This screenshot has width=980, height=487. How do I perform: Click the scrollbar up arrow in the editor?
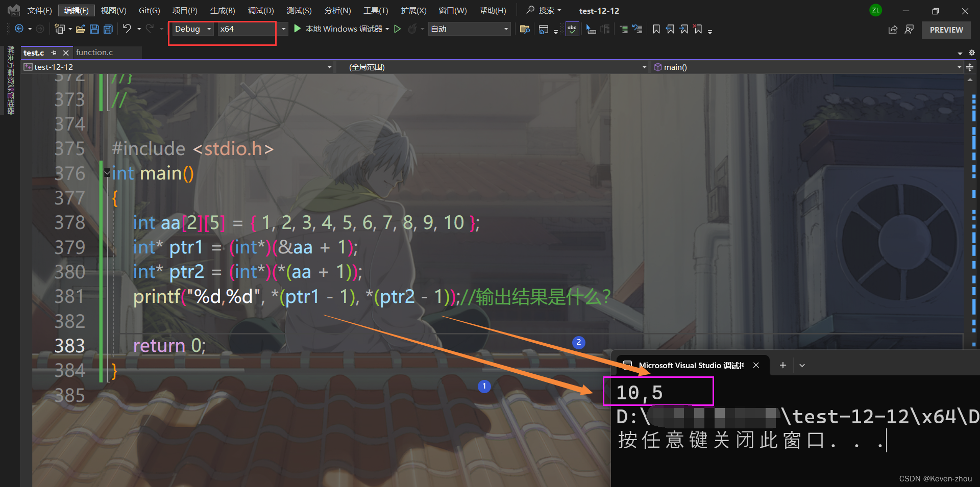tap(970, 80)
